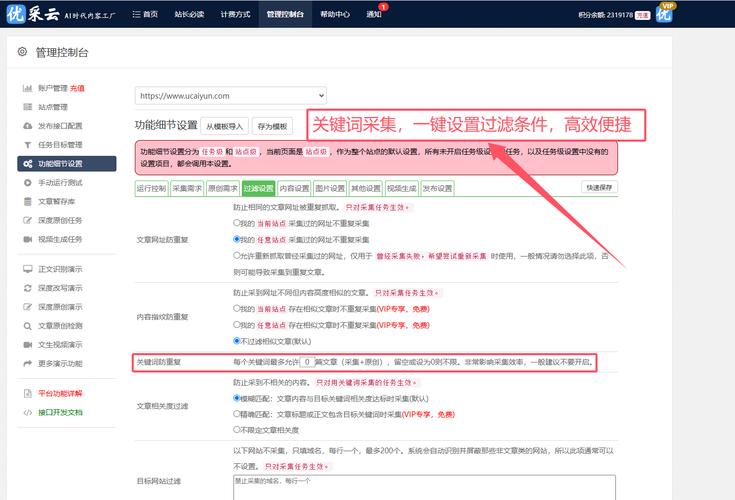
Task: Select 不过滤相似文章(默认) radio
Action: [237, 341]
